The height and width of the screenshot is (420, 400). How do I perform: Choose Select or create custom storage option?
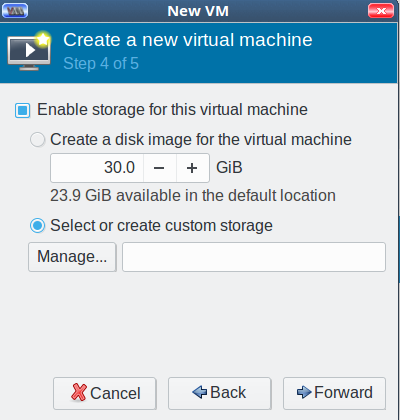(x=37, y=226)
